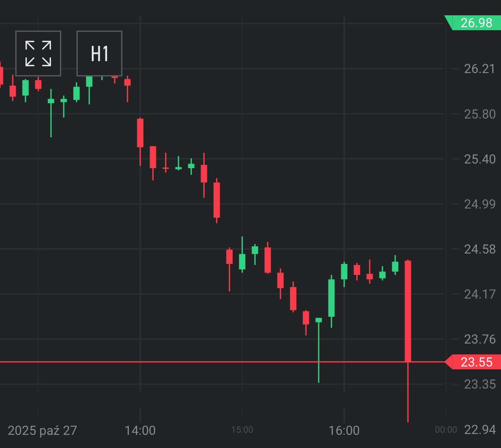Image resolution: width=501 pixels, height=448 pixels.
Task: Open the H1 timeframe selector
Action: tap(99, 54)
